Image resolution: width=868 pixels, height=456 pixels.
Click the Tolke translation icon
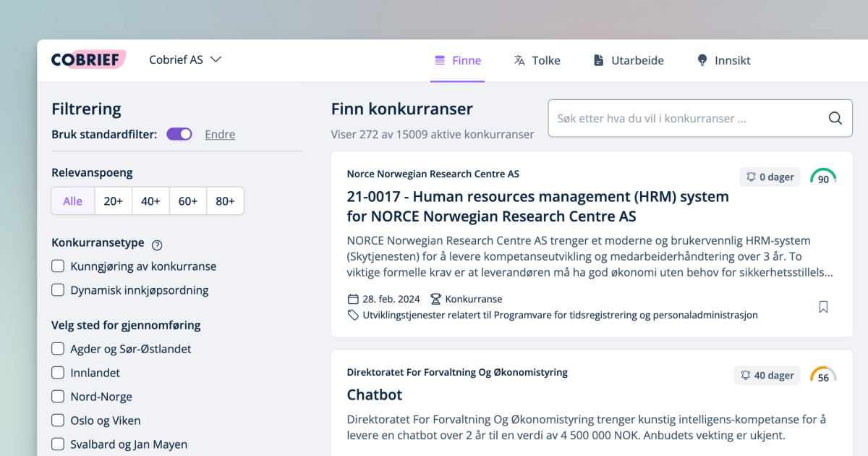click(518, 60)
